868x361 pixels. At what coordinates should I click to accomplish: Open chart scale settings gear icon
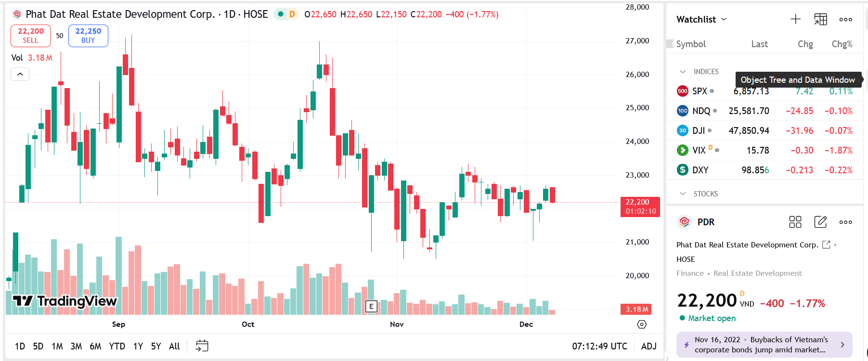642,324
